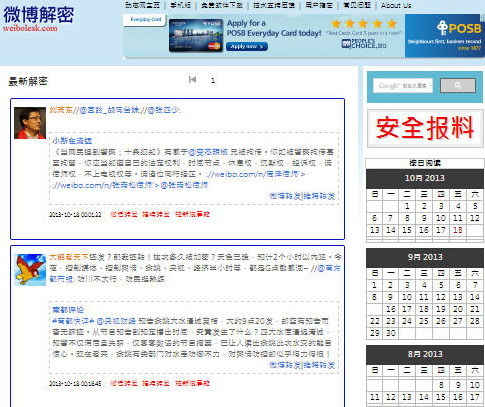Open avatar of man with glasses

click(30, 123)
